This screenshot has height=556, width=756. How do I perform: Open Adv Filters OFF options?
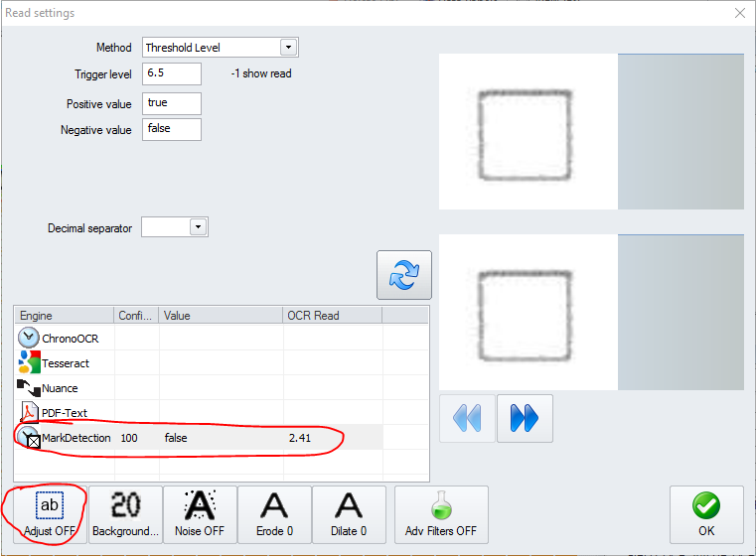pyautogui.click(x=441, y=514)
